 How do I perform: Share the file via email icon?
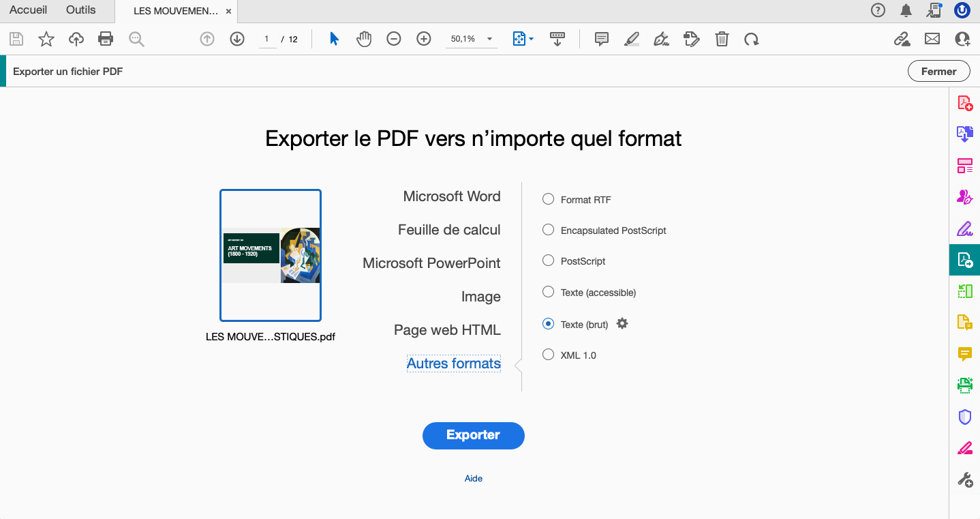click(932, 39)
